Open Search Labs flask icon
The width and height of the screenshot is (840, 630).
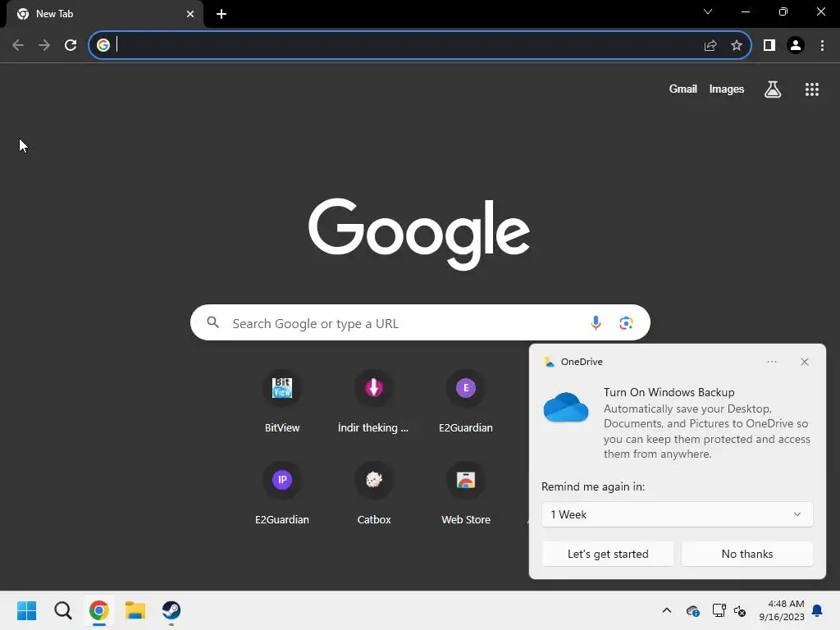(x=773, y=89)
